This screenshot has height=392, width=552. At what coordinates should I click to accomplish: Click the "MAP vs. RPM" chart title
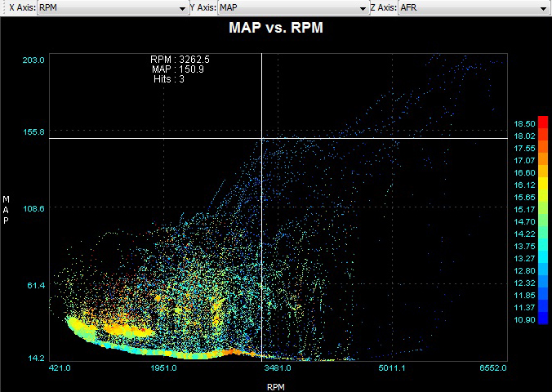pos(276,29)
